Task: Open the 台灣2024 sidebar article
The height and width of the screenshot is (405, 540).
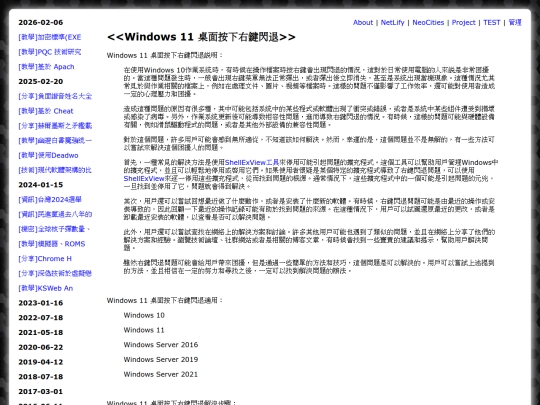Action: (x=50, y=200)
